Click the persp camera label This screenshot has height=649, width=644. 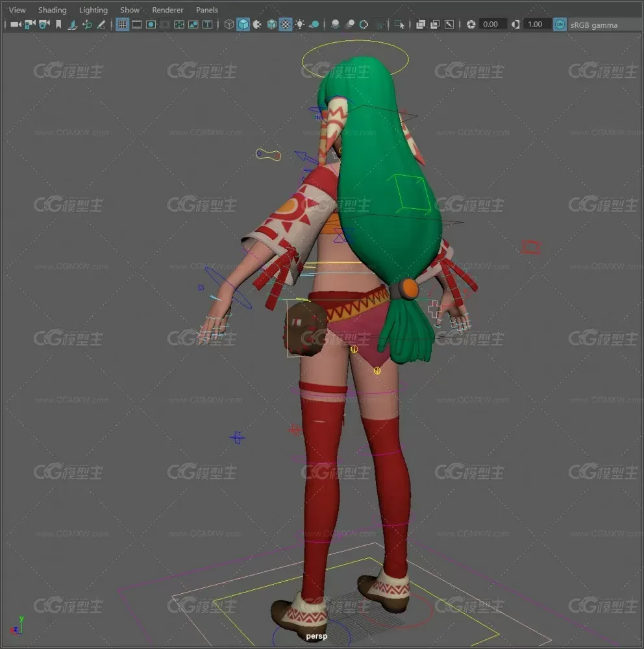pyautogui.click(x=317, y=636)
